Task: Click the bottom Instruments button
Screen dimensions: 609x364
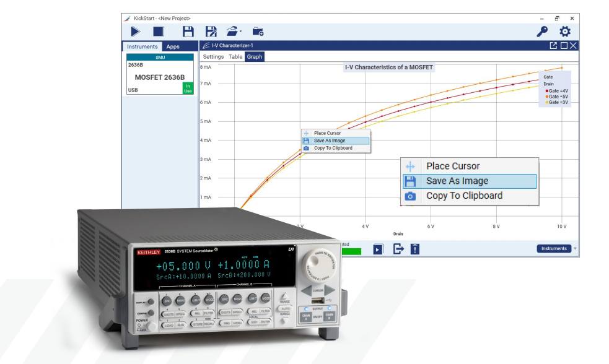Action: click(x=554, y=248)
